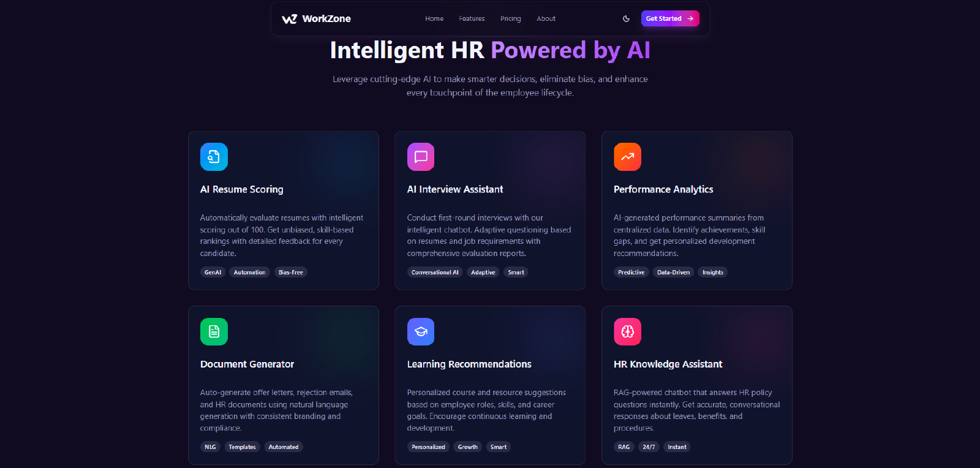This screenshot has height=468, width=980.
Task: Select the Bias-Free tag chip
Action: coord(290,273)
